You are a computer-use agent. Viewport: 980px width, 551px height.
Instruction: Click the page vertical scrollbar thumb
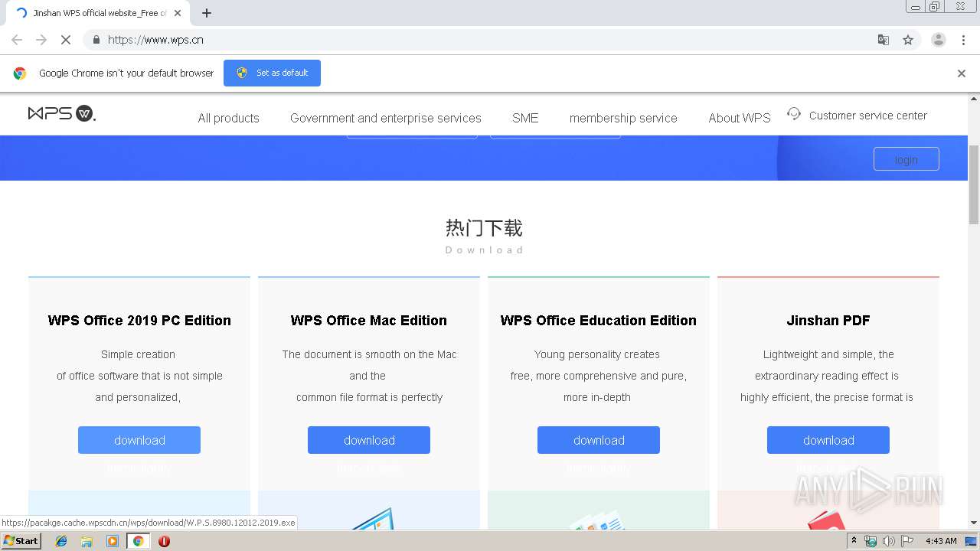click(x=974, y=184)
